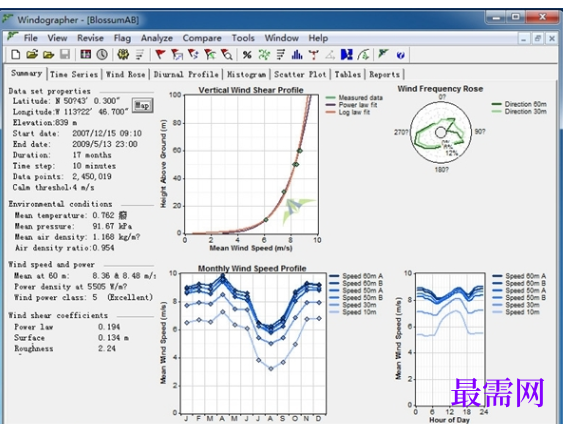Screen dimensions: 563x424
Task: Click the Air density ratio value '0.954'
Action: 103,248
